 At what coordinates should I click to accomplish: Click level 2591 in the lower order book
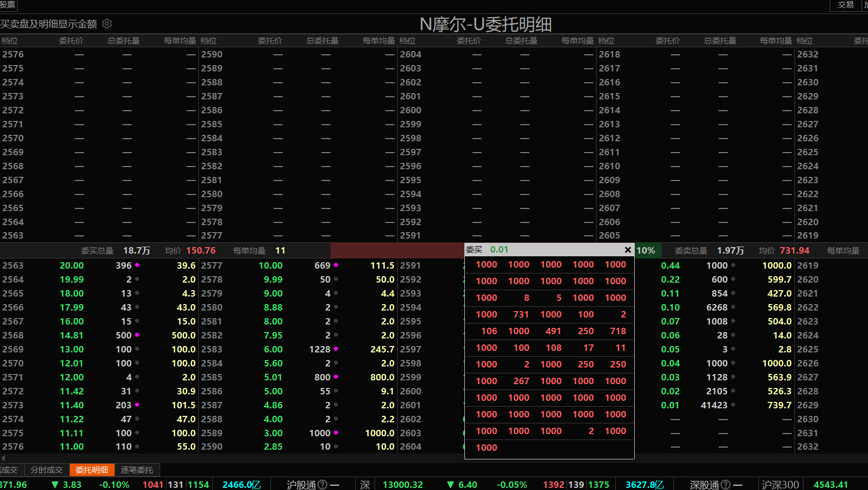coord(411,265)
